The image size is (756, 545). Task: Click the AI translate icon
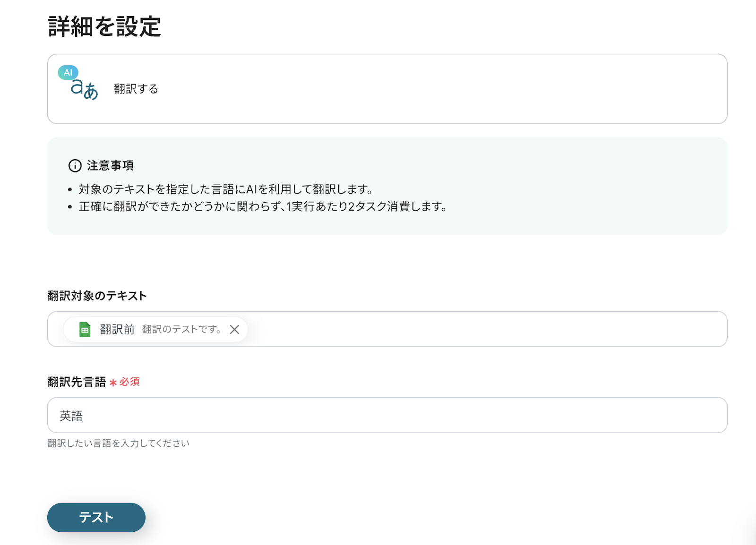(x=78, y=83)
